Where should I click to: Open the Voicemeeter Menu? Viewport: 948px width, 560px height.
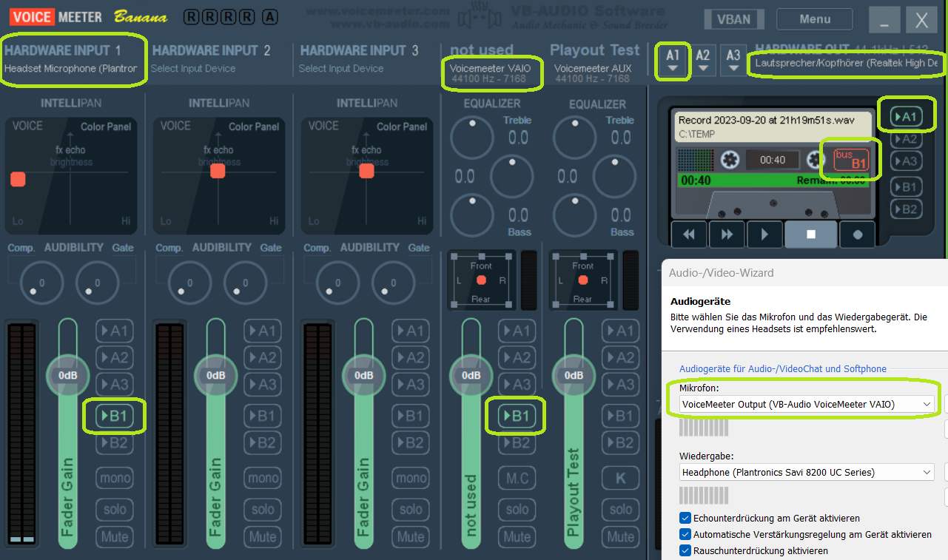814,19
